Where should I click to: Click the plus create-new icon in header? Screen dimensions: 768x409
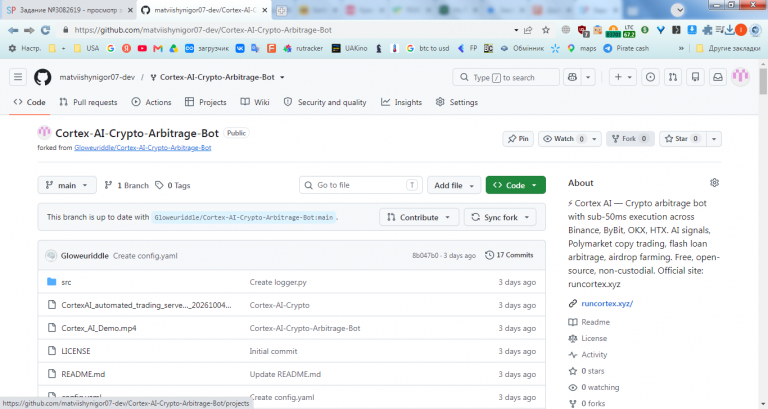pos(618,77)
